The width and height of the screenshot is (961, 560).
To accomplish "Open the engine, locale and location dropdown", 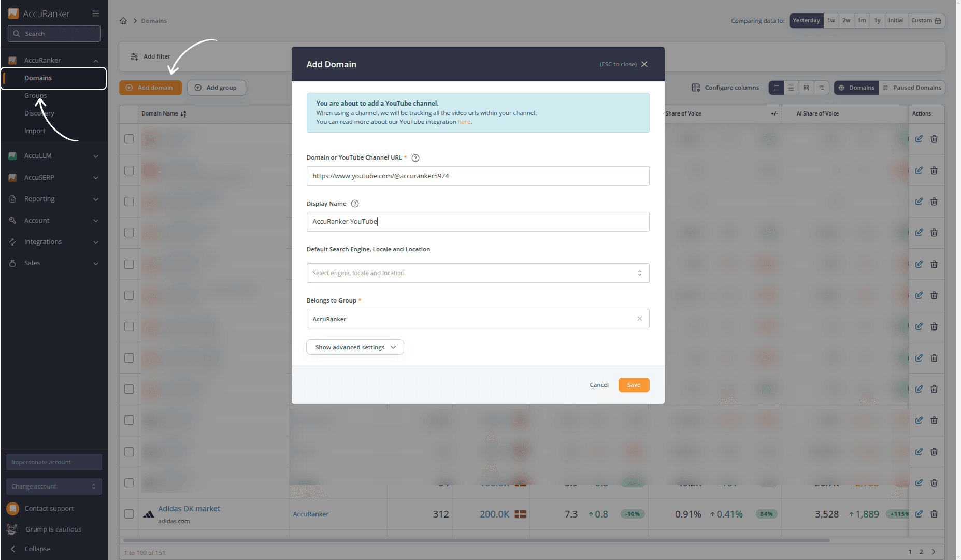I will (478, 273).
